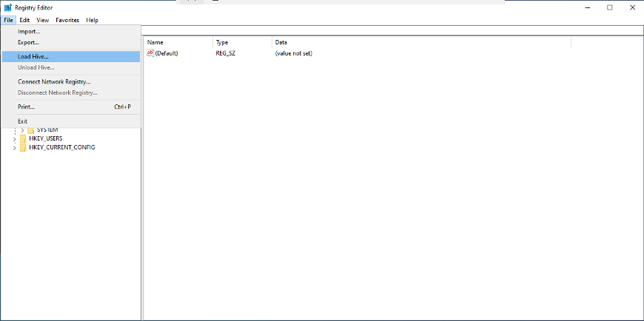Click the HKEY_USERS key label
This screenshot has height=321, width=644.
tap(46, 138)
